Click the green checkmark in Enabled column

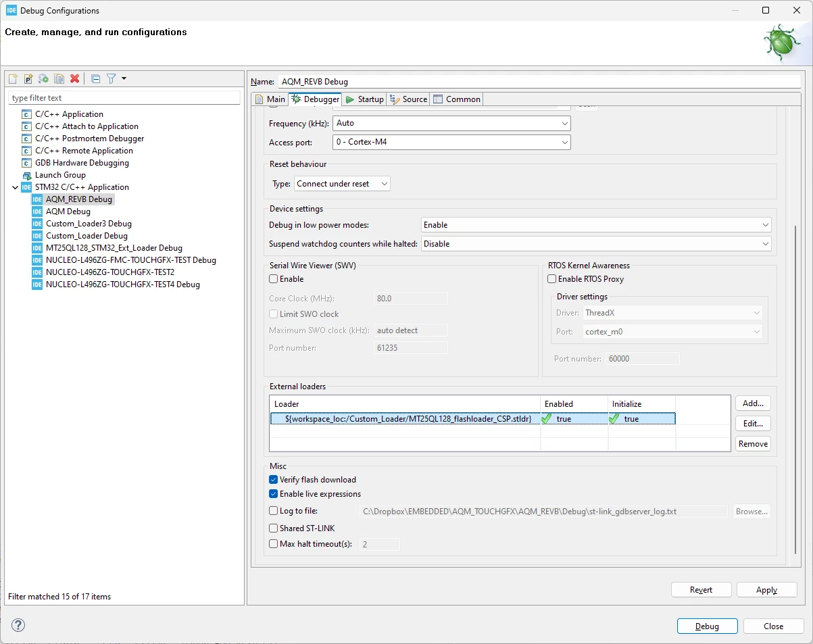coord(547,419)
